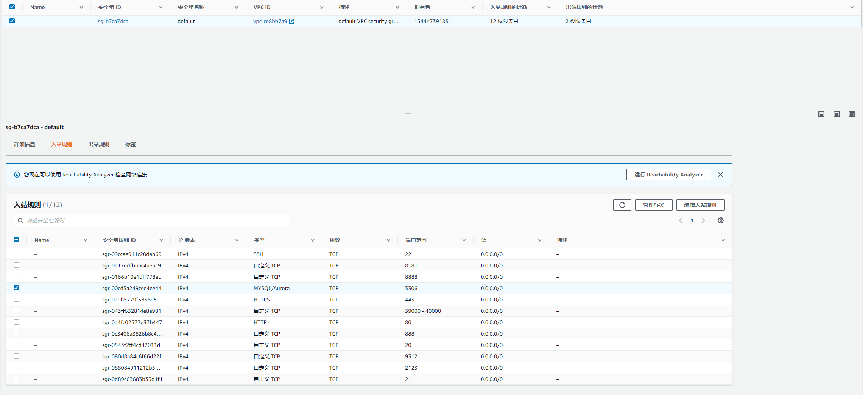868x395 pixels.
Task: Open the 详细信息 tab
Action: [x=25, y=144]
